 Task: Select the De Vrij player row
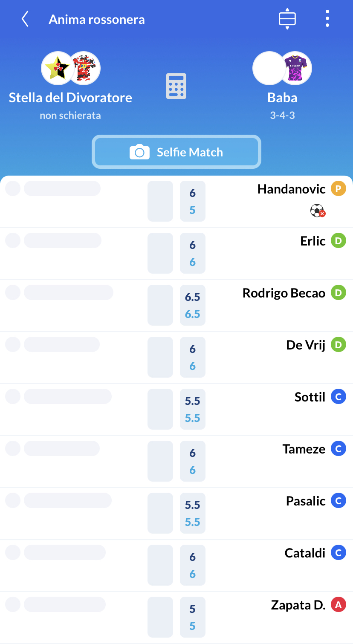tap(176, 357)
